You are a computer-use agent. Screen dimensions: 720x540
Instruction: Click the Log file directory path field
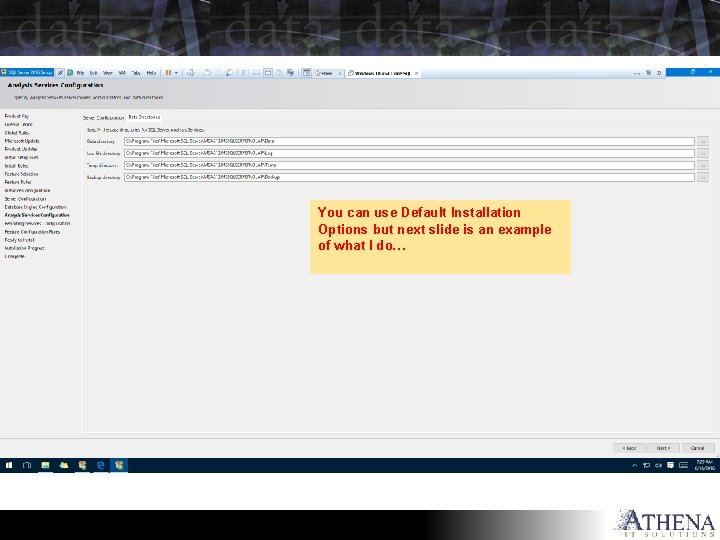point(409,153)
